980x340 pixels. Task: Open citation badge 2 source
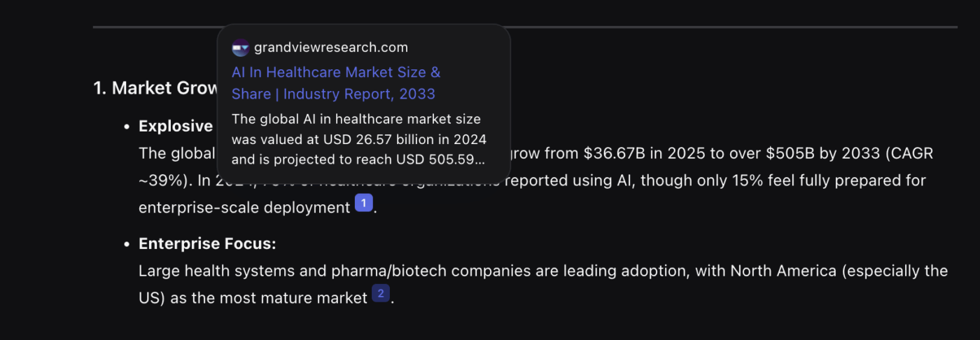tap(380, 294)
